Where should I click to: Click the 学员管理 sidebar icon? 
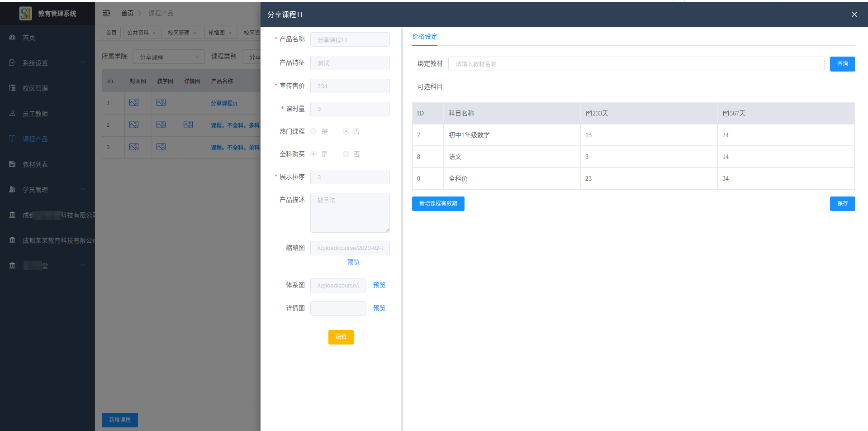[x=12, y=189]
